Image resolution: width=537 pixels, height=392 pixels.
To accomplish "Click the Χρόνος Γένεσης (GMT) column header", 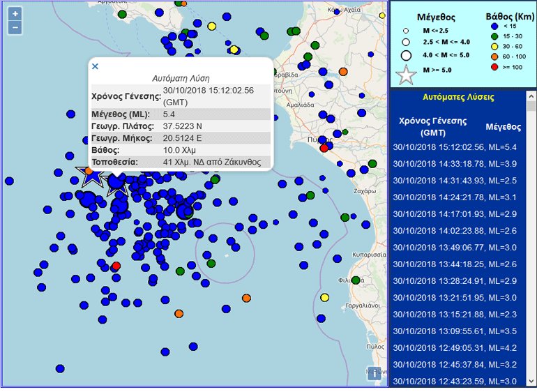I will [432, 126].
